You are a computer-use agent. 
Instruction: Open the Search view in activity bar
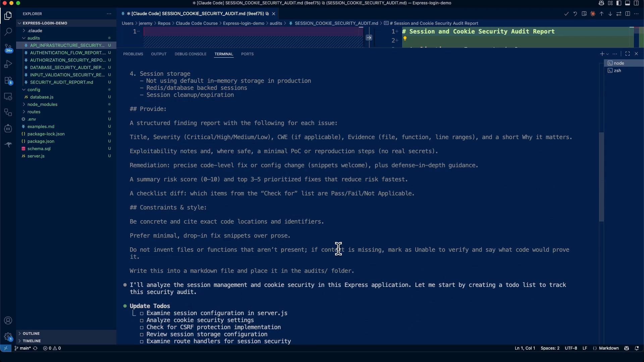pyautogui.click(x=8, y=32)
